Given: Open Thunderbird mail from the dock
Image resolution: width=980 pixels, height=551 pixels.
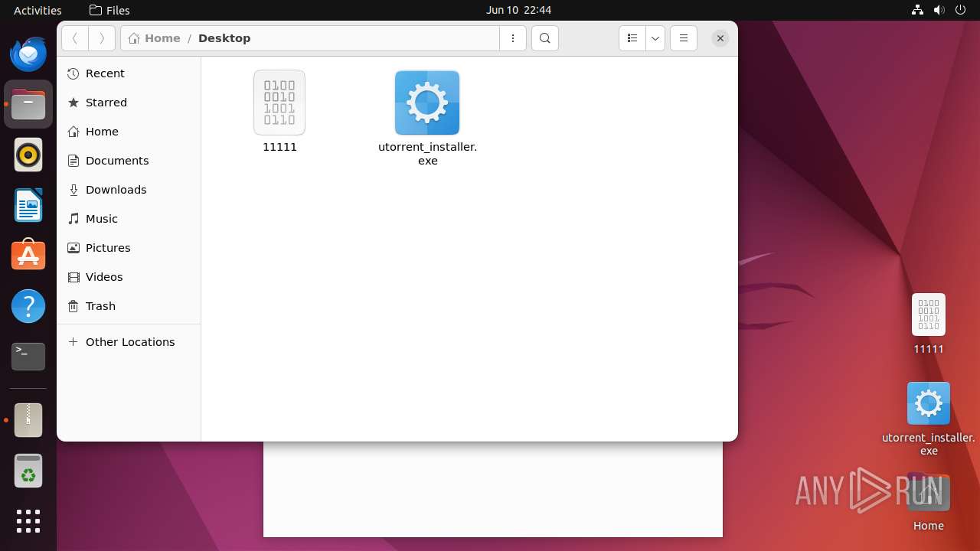Looking at the screenshot, I should [x=28, y=54].
